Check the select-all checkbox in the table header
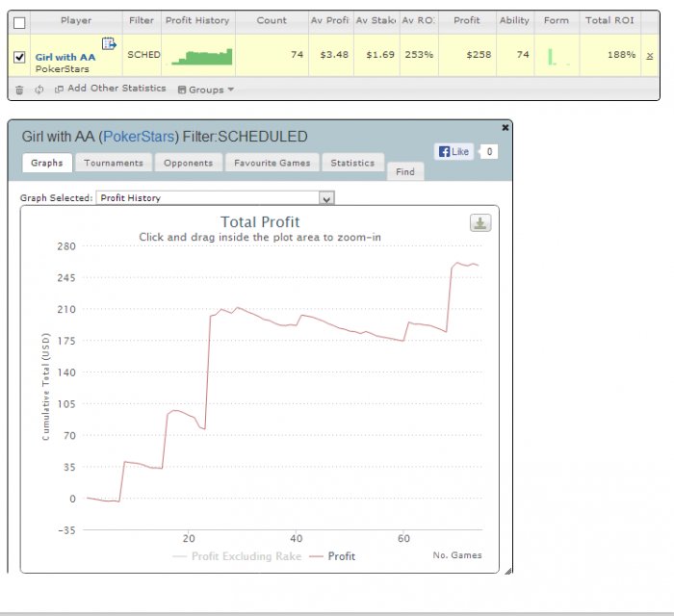The width and height of the screenshot is (674, 616). (19, 21)
